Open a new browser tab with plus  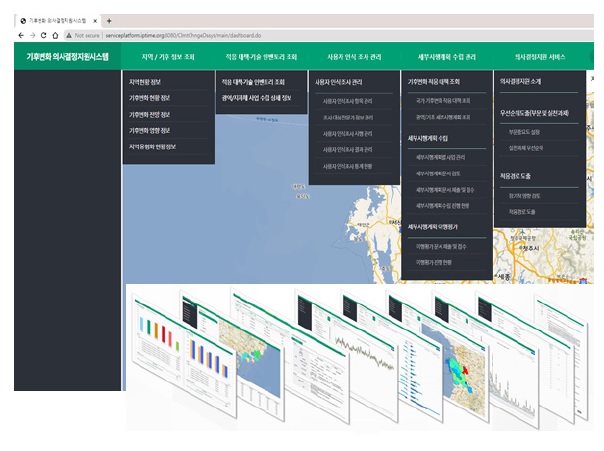coord(109,21)
